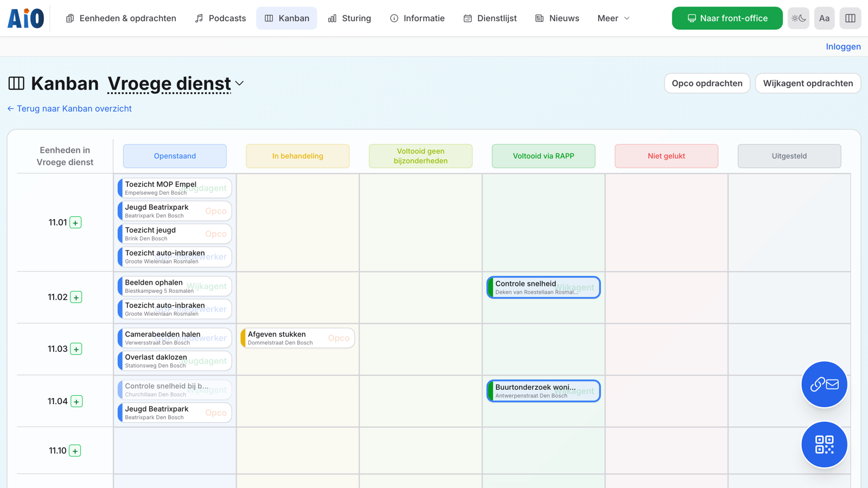Click Opco opdrachten button
Screen dimensions: 868x488
pos(707,84)
